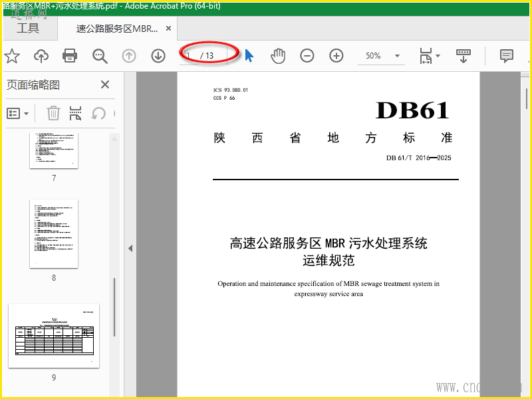The image size is (532, 399).
Task: Click the insert pages icon in thumbnail panel
Action: click(75, 113)
